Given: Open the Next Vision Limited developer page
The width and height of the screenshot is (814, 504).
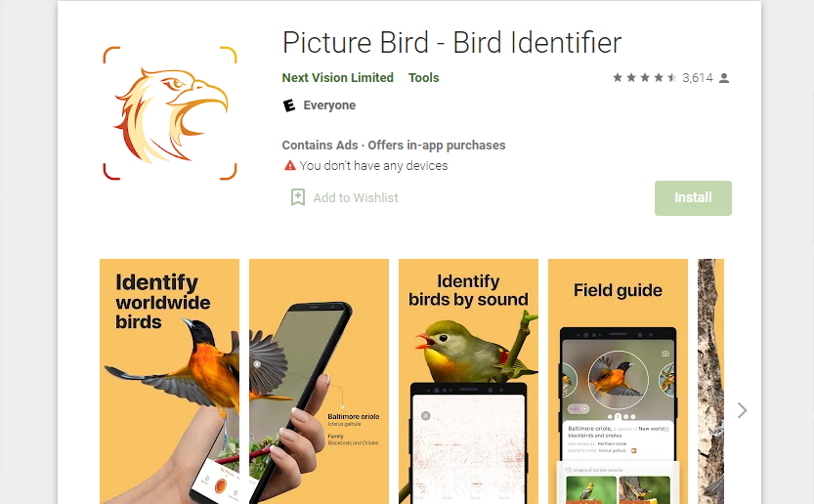Looking at the screenshot, I should 337,78.
